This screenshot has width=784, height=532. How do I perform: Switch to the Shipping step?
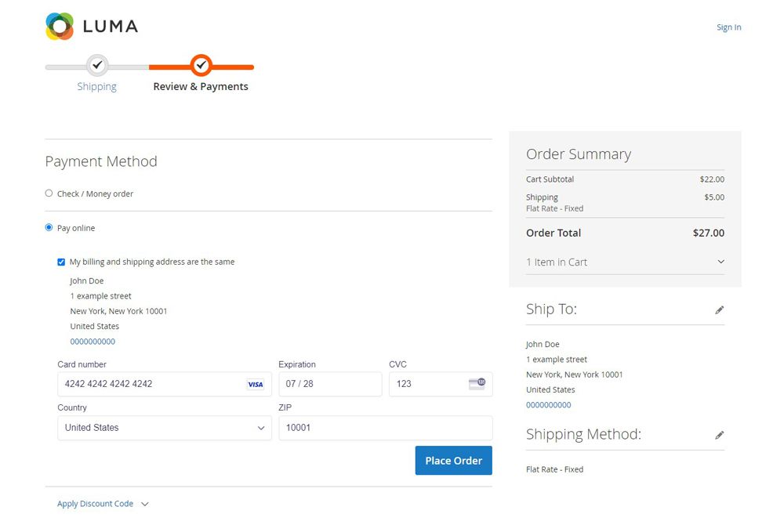coord(96,86)
